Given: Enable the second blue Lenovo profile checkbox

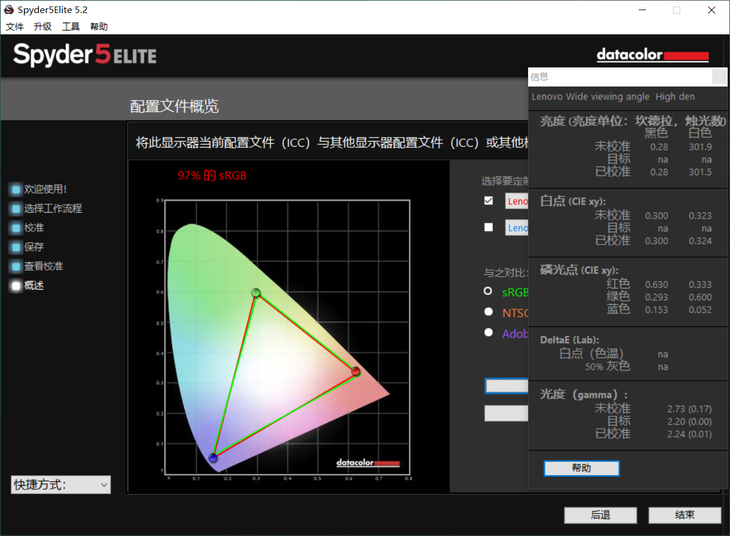Looking at the screenshot, I should (x=488, y=228).
